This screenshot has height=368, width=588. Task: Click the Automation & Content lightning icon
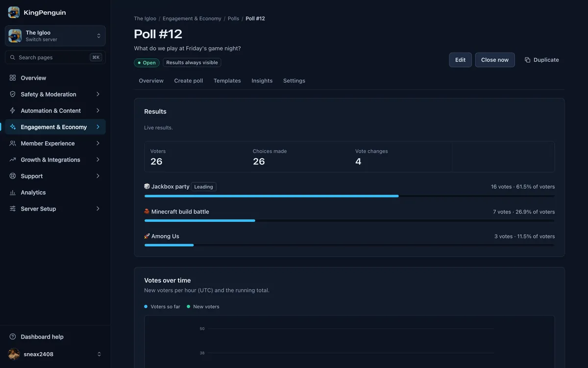coord(13,111)
